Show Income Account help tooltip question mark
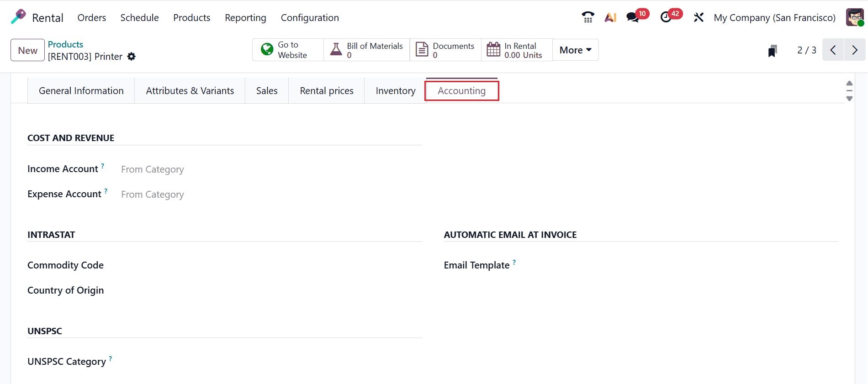Image resolution: width=868 pixels, height=384 pixels. pyautogui.click(x=103, y=166)
